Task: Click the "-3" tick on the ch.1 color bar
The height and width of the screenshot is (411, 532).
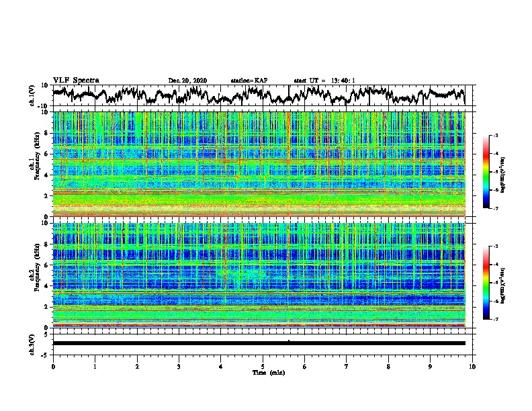Action: click(495, 136)
